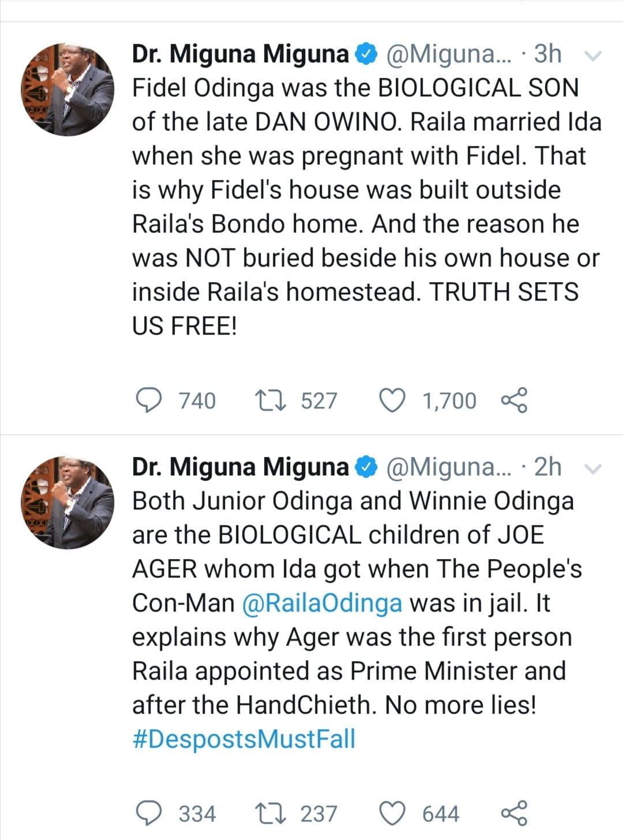Screen dimensions: 623x840
Task: Click the verified badge on the first tweet
Action: 366,54
